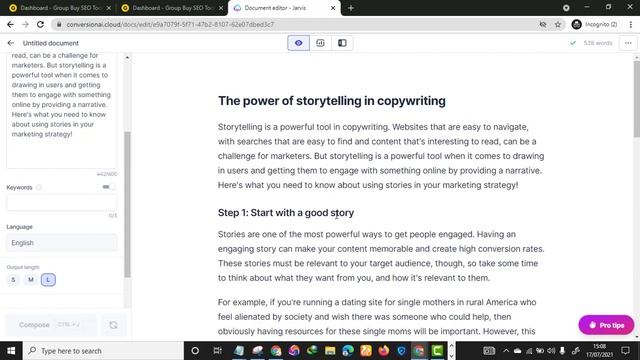Click the paragraph starting 'For example, if you're running'
640x360 pixels.
[377, 317]
